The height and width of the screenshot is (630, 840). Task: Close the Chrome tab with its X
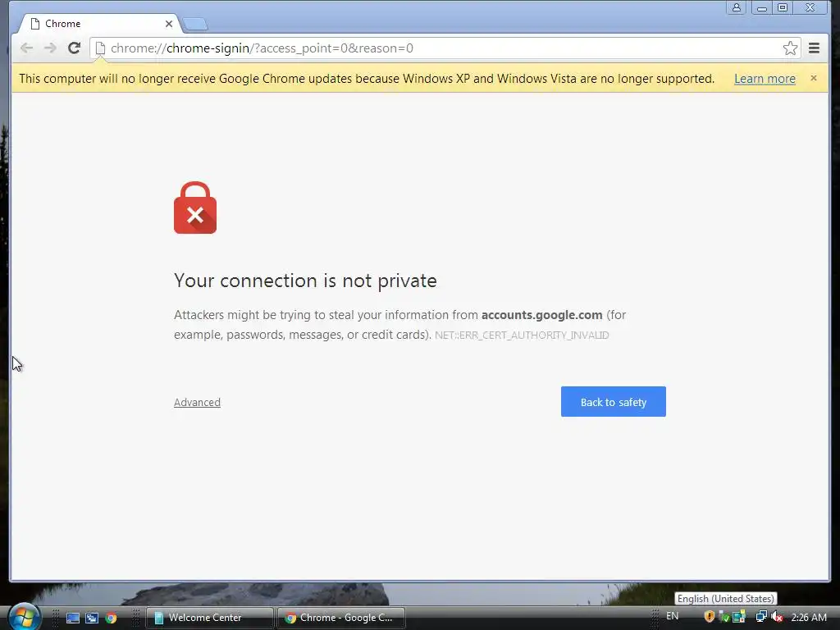coord(169,24)
